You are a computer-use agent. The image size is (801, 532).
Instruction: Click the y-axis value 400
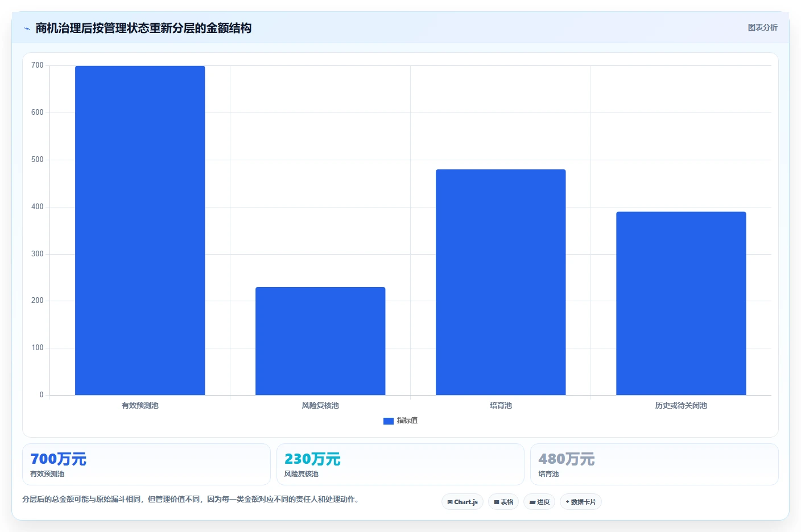[38, 207]
